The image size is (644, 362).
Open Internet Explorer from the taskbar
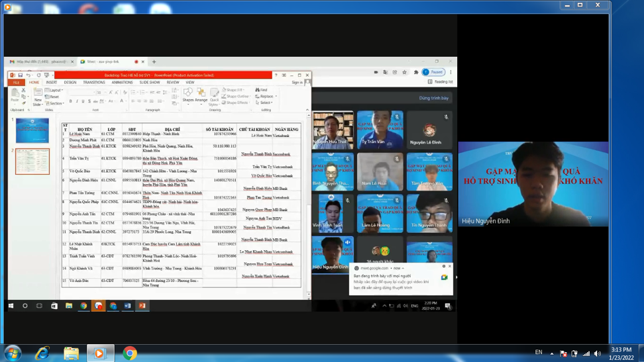(42, 353)
